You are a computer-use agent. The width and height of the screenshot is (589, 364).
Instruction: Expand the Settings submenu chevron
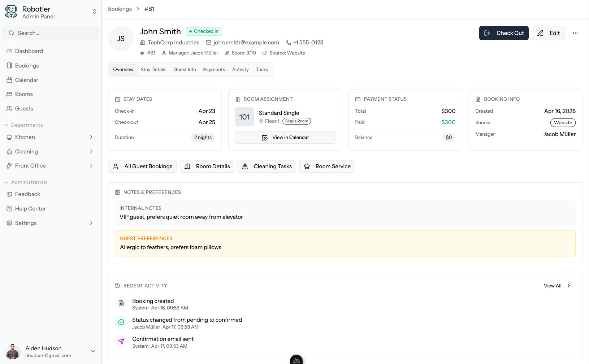coord(91,223)
